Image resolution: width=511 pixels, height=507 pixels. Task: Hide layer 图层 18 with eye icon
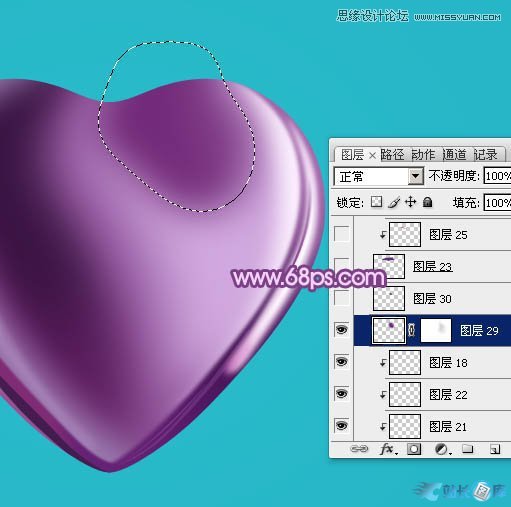[x=342, y=362]
